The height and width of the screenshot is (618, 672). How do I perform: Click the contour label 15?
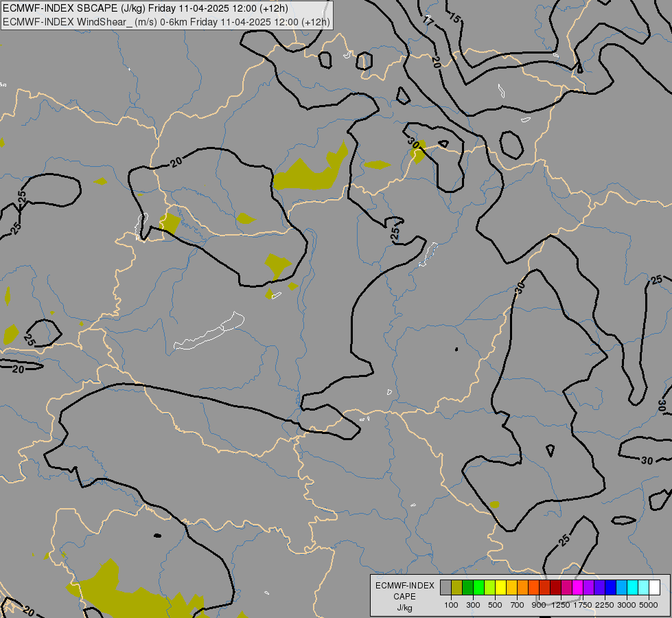[454, 18]
